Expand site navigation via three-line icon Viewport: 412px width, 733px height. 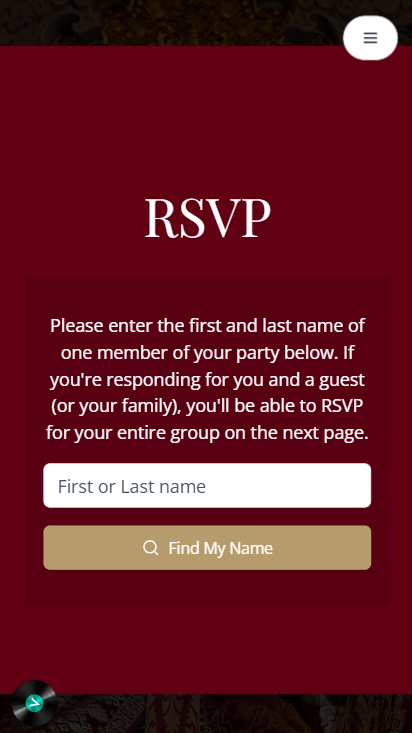(x=370, y=38)
